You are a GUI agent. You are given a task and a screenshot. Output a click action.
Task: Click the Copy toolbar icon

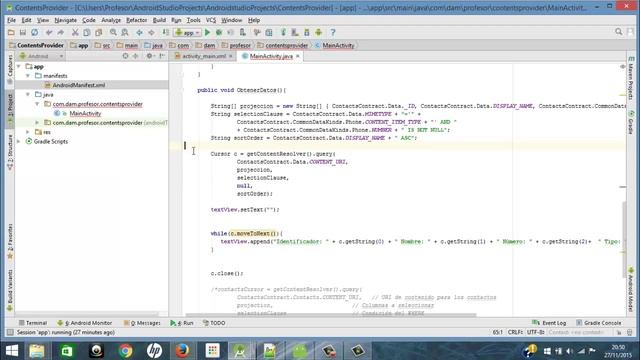coord(87,32)
